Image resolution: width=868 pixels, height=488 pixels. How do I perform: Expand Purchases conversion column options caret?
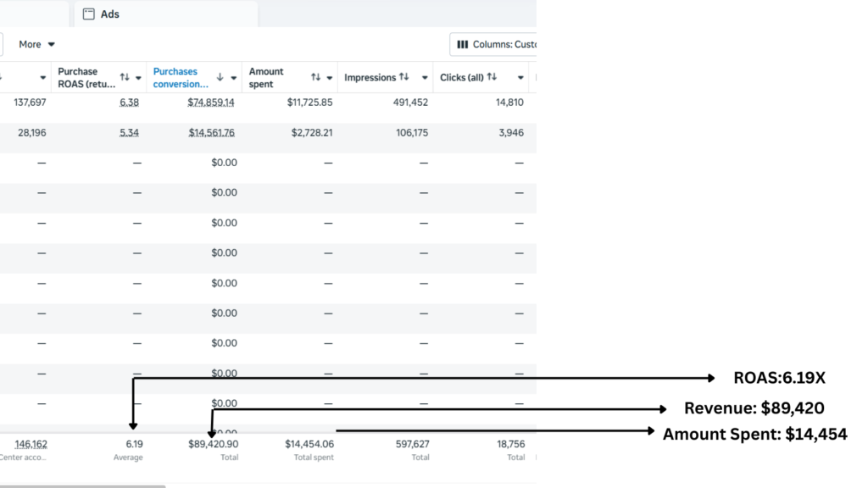tap(234, 78)
